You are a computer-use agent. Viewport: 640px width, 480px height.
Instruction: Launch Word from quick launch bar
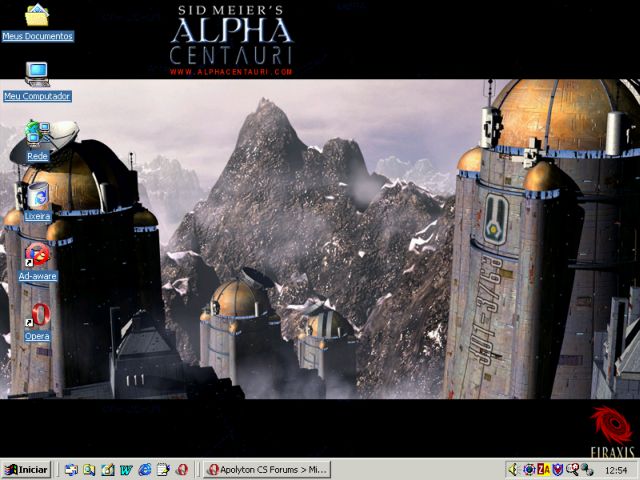(x=126, y=470)
